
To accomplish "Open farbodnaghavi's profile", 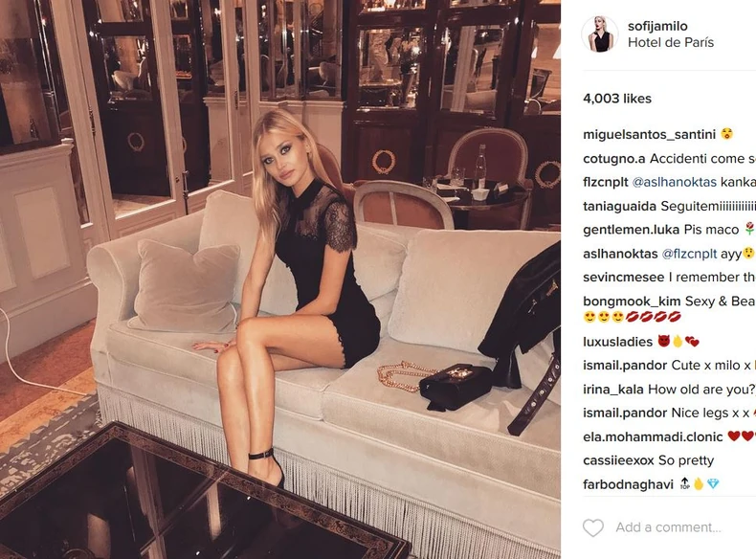I will coord(628,484).
